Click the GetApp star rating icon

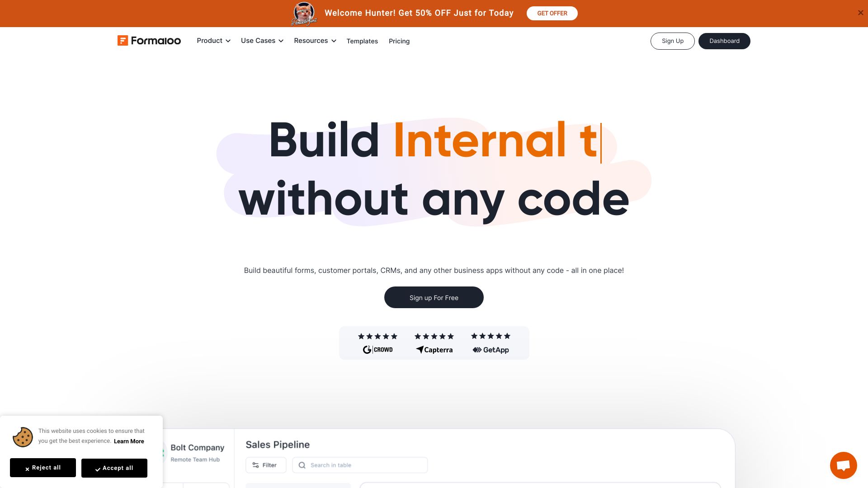[x=490, y=336]
